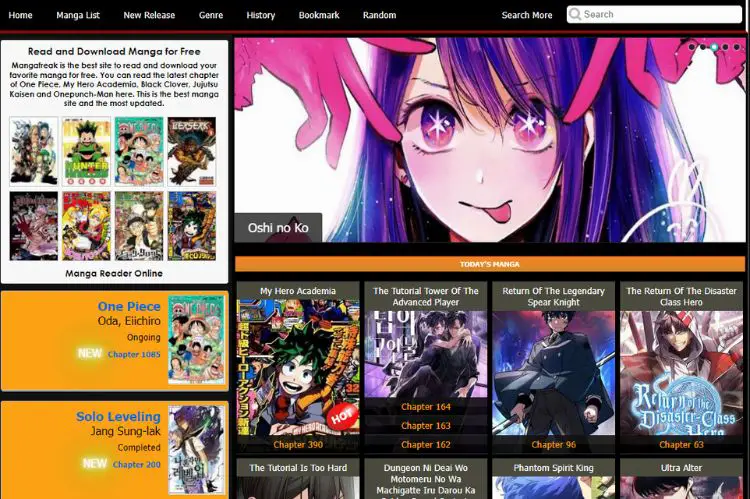Focus the Search text field

654,14
